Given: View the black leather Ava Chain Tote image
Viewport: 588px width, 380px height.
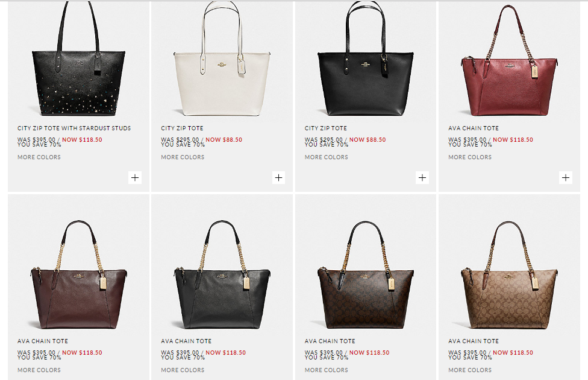Looking at the screenshot, I should 222,275.
